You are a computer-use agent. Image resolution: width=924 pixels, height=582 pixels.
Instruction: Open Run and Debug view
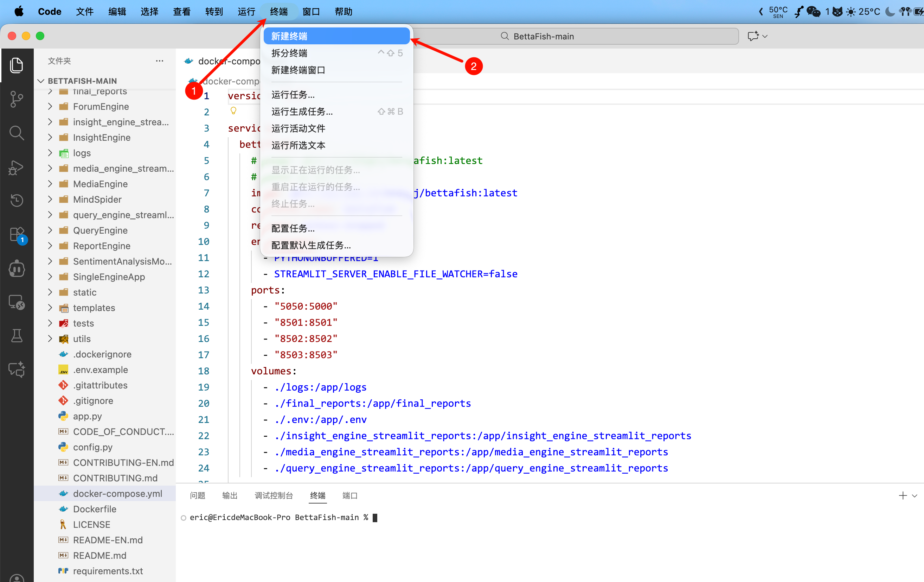(17, 167)
